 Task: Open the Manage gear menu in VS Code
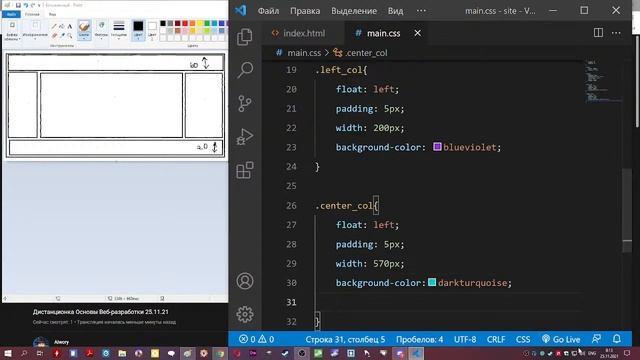coord(245,314)
